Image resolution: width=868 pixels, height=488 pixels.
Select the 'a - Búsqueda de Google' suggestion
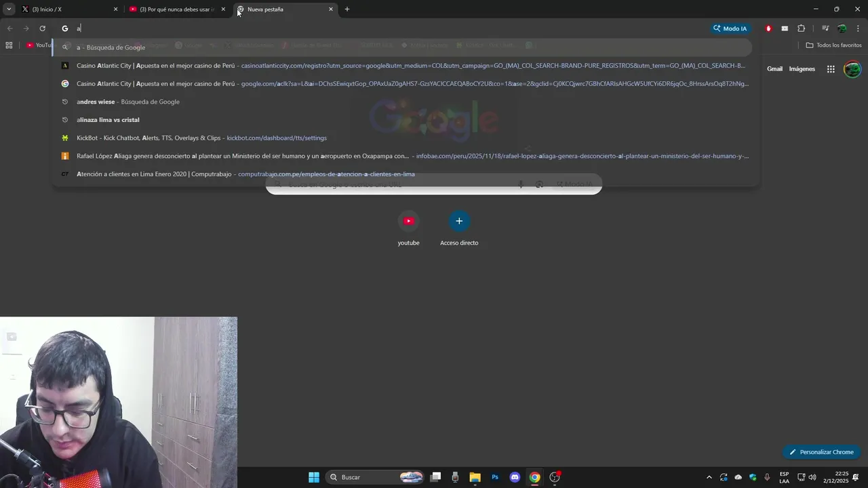coord(403,47)
